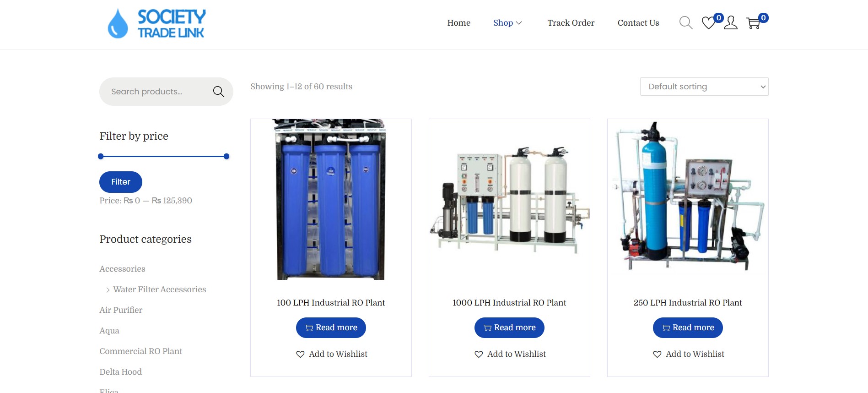
Task: Open the user account icon
Action: click(731, 23)
